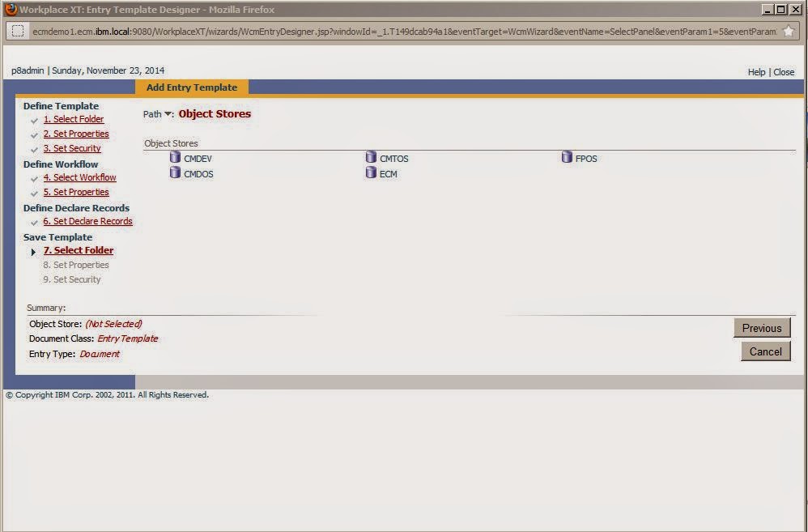Viewport: 808px width, 532px height.
Task: Select step 6. Set Declare Records
Action: pyautogui.click(x=87, y=221)
